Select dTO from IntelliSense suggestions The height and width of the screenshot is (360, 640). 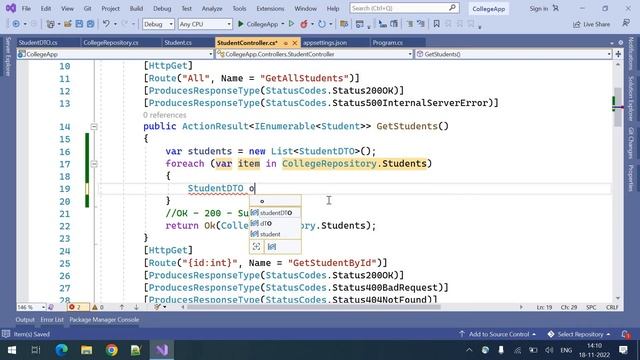pos(276,223)
